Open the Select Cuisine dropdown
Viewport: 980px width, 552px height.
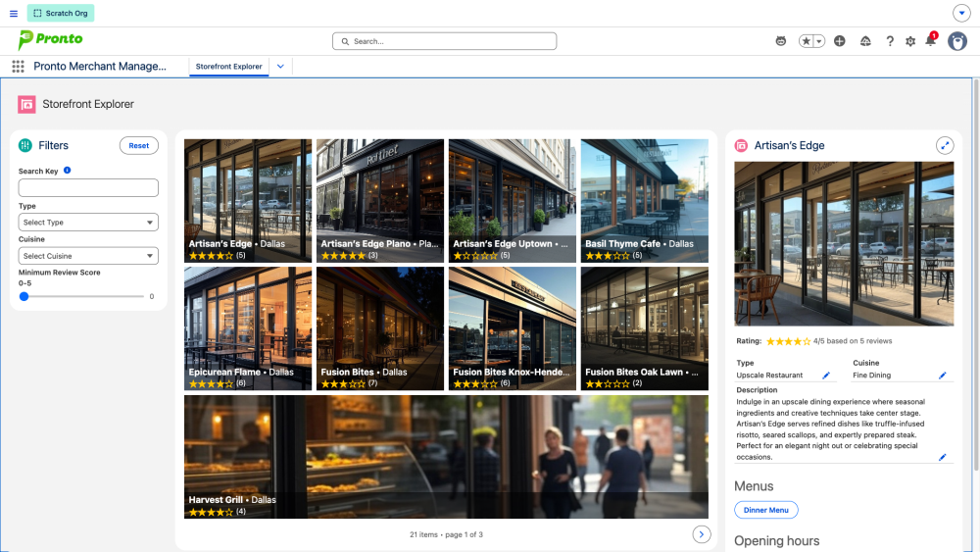[88, 256]
